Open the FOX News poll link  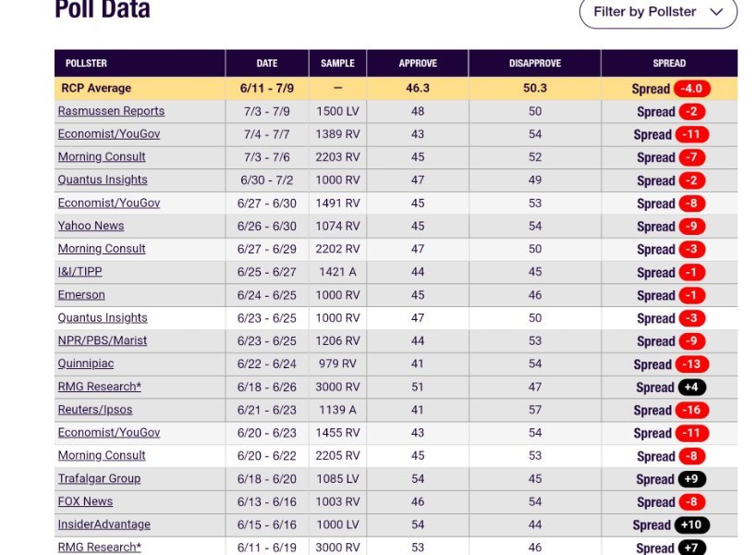pyautogui.click(x=85, y=501)
